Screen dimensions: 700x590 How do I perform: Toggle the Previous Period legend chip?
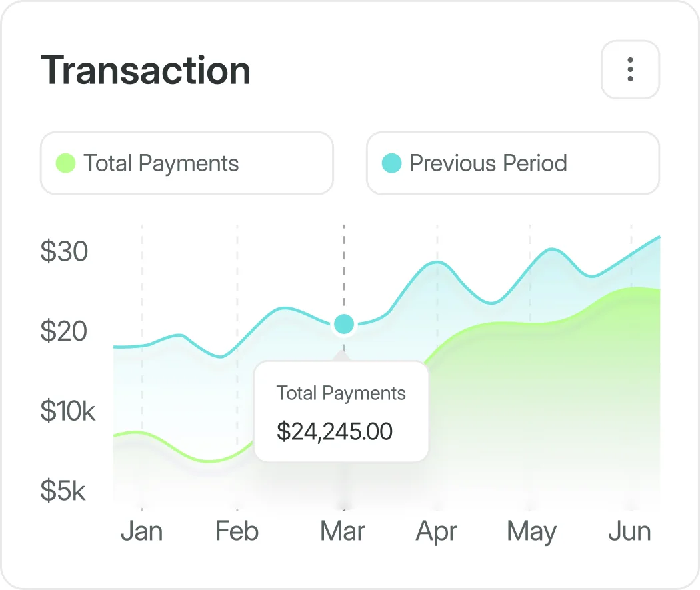pyautogui.click(x=513, y=163)
